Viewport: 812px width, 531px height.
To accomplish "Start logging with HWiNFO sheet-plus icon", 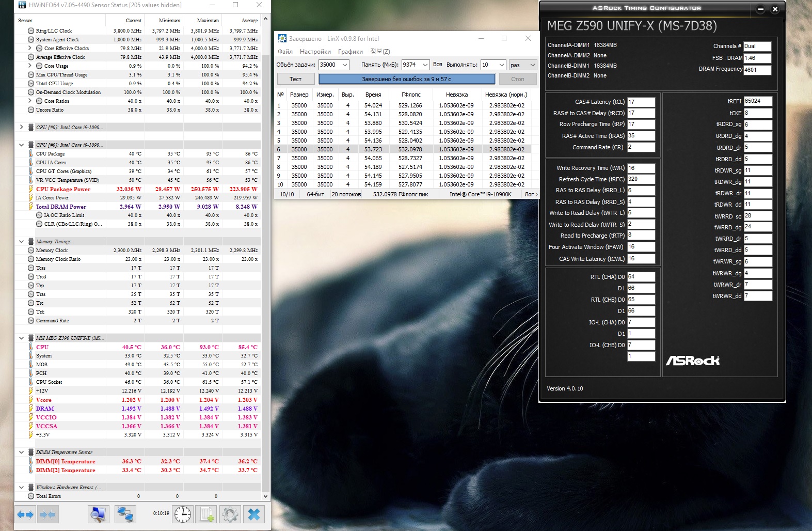I will point(207,514).
